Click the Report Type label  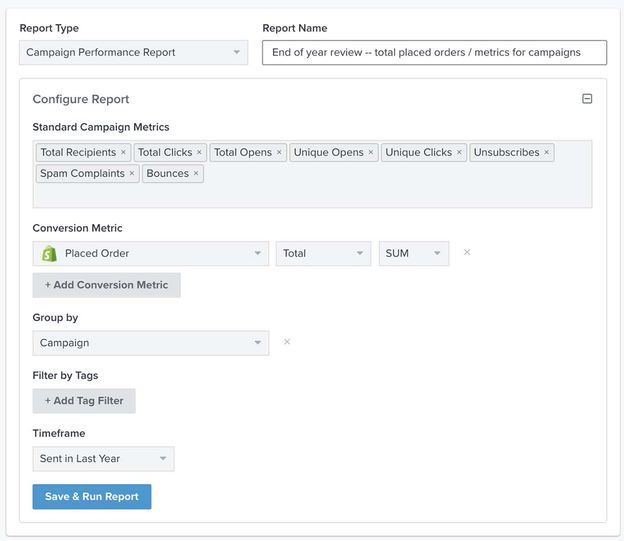49,28
